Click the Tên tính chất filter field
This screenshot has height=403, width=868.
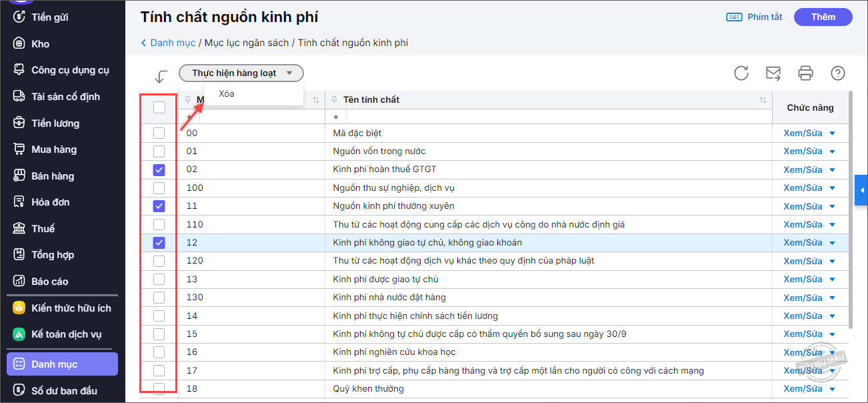click(547, 117)
